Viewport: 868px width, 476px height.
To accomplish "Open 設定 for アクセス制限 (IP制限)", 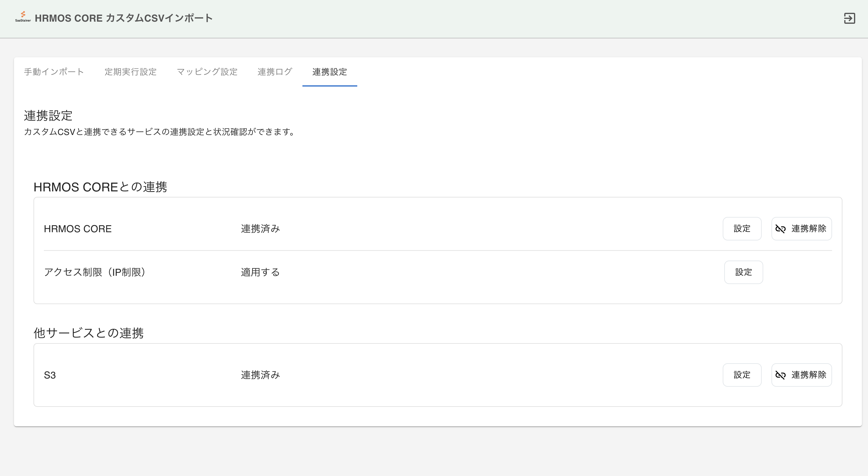I will click(x=743, y=272).
